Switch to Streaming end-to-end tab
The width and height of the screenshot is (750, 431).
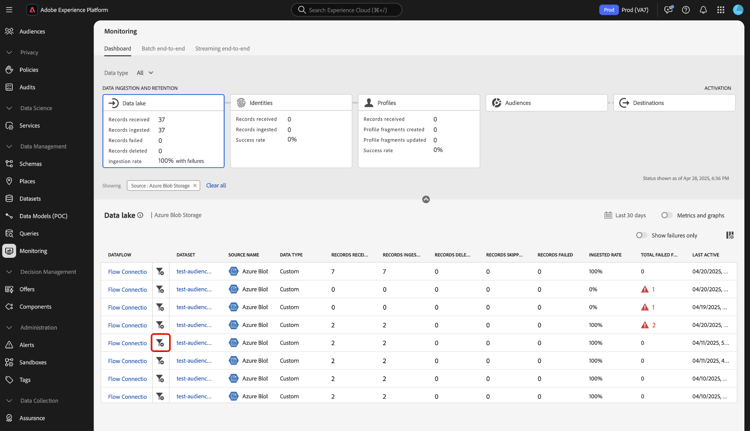click(x=222, y=48)
